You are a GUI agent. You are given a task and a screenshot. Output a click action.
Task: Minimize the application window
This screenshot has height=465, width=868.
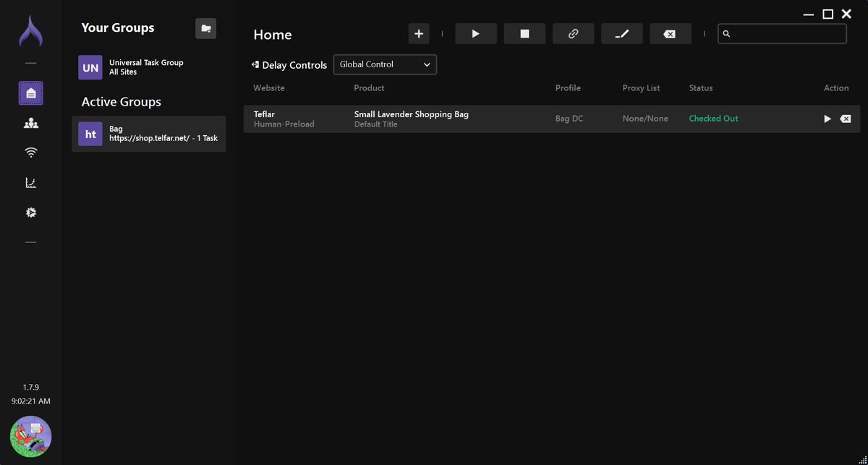(810, 14)
